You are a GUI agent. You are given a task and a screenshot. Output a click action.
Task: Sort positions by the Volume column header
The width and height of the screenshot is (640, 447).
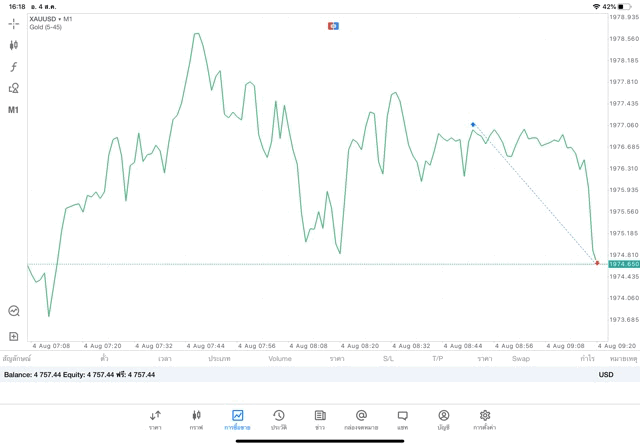click(280, 358)
